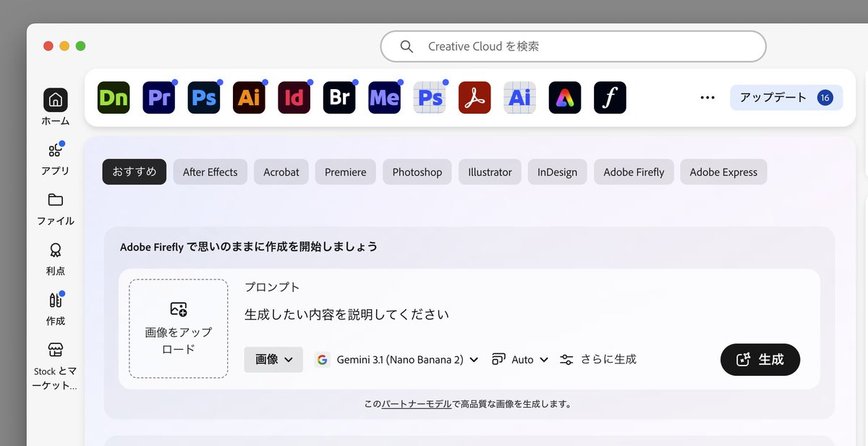Switch to the Adobe Express tab
The width and height of the screenshot is (868, 446).
[723, 172]
